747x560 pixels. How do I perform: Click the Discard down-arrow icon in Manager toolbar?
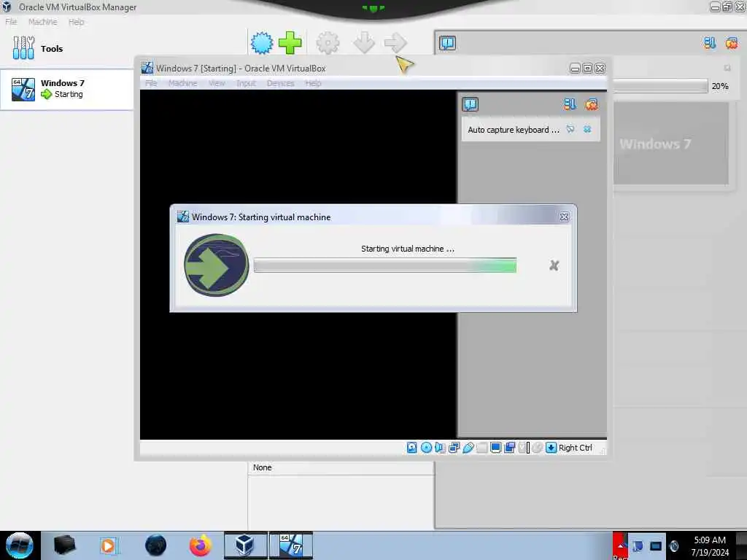tap(364, 43)
